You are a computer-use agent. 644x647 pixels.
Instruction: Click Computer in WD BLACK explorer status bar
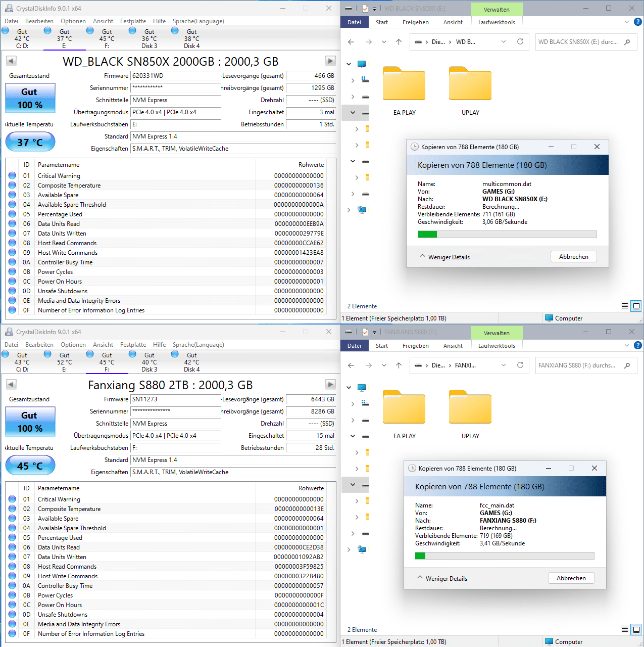(564, 318)
